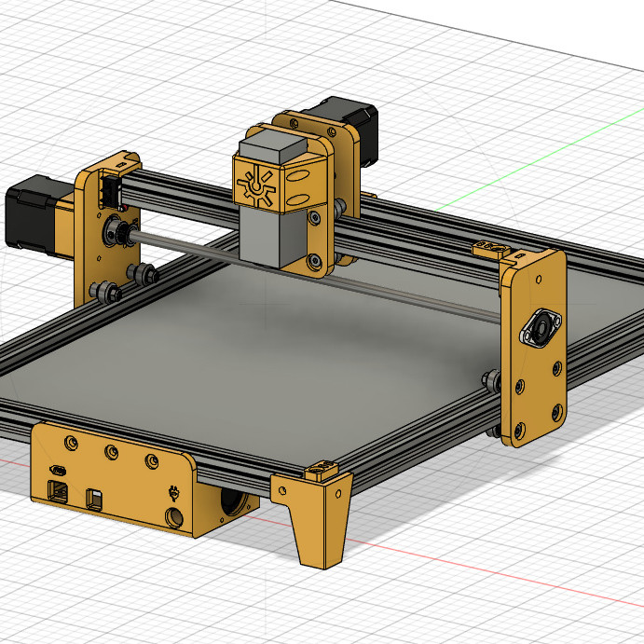Select the round power jack hole

(172, 517)
